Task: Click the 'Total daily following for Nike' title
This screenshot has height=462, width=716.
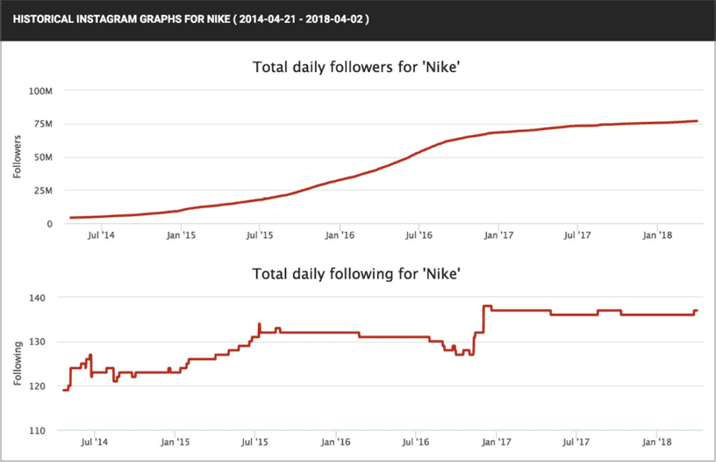Action: click(356, 274)
